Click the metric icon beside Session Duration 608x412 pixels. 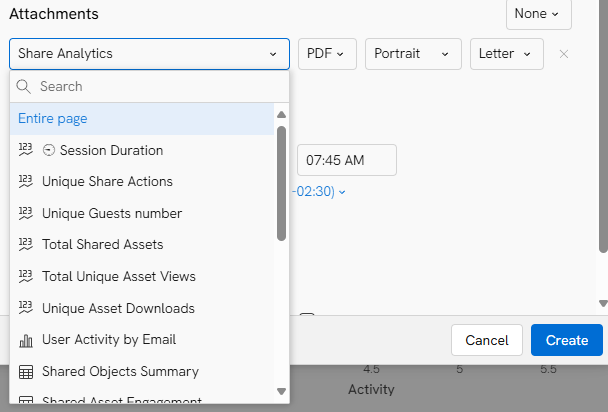26,150
